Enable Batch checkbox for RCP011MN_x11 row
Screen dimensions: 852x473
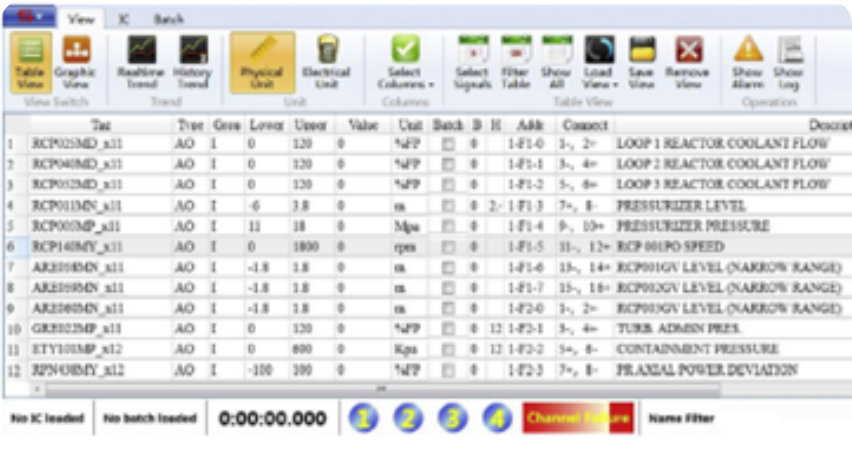pyautogui.click(x=447, y=206)
